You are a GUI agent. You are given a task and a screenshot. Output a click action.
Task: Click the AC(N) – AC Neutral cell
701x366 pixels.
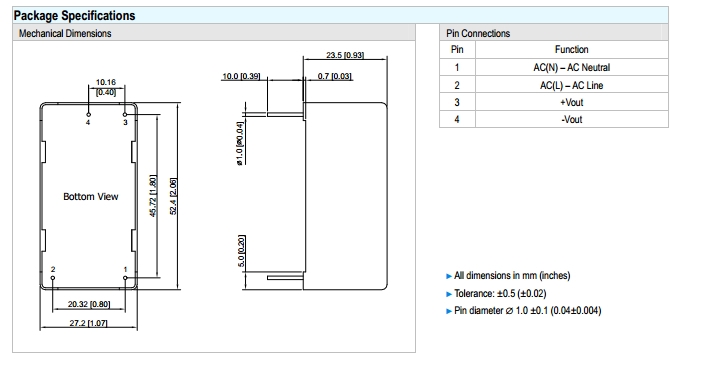click(572, 67)
